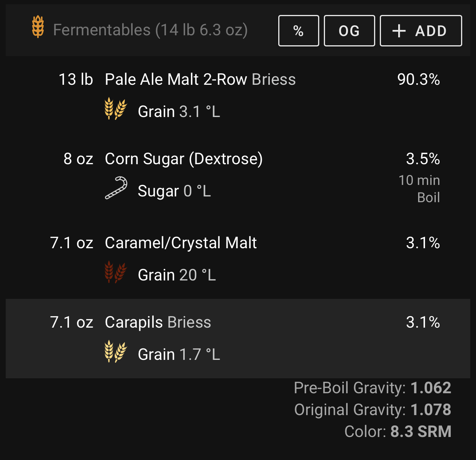Image resolution: width=476 pixels, height=460 pixels.
Task: Click the Color 8.3 SRM value
Action: 421,432
